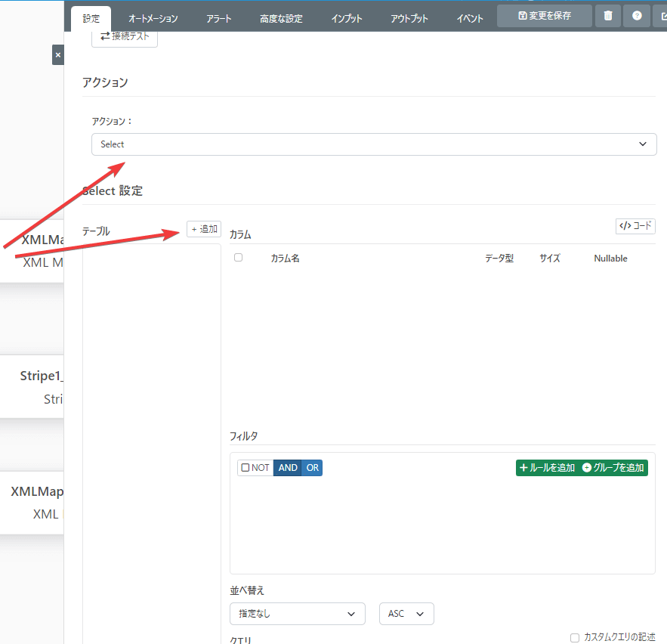
Task: Click ルールを追加 to add a rule
Action: (548, 468)
